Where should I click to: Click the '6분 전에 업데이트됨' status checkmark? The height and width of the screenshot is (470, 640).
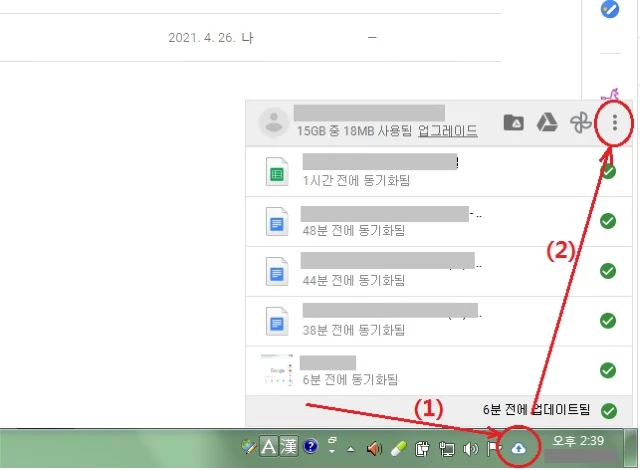(x=609, y=410)
